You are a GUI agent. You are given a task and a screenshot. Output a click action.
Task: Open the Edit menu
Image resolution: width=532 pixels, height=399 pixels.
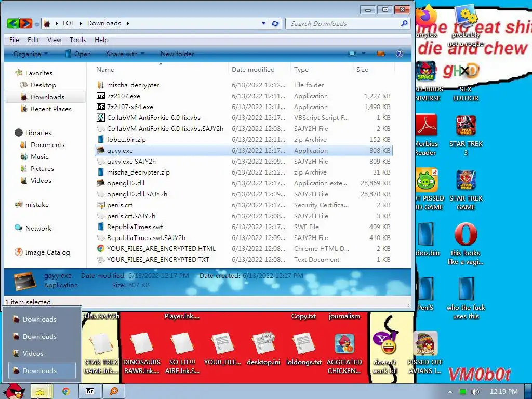point(33,39)
